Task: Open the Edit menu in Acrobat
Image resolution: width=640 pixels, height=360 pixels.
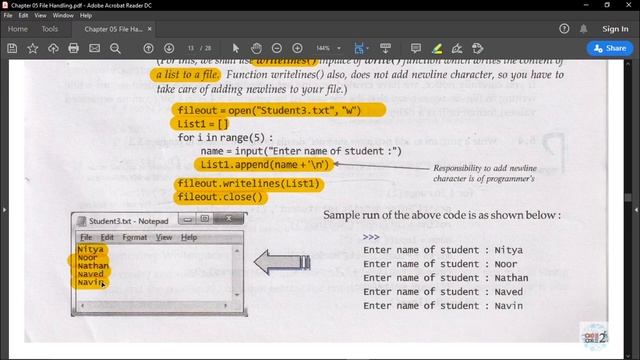Action: [23, 16]
